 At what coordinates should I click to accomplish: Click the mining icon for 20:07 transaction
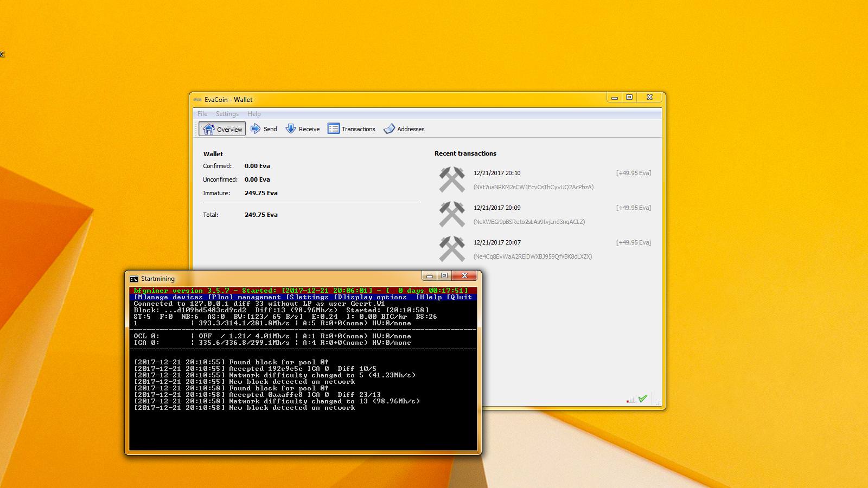(x=452, y=249)
